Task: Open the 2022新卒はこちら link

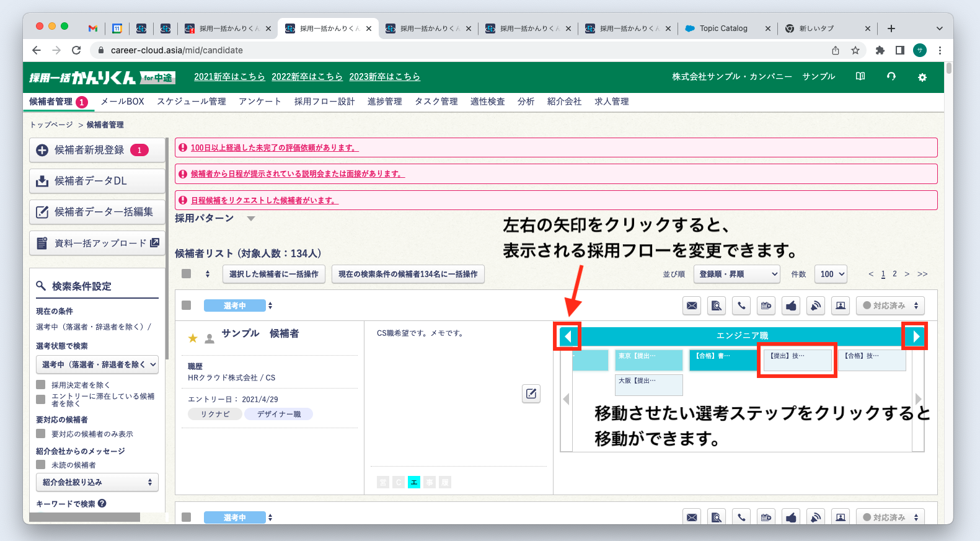Action: point(307,77)
